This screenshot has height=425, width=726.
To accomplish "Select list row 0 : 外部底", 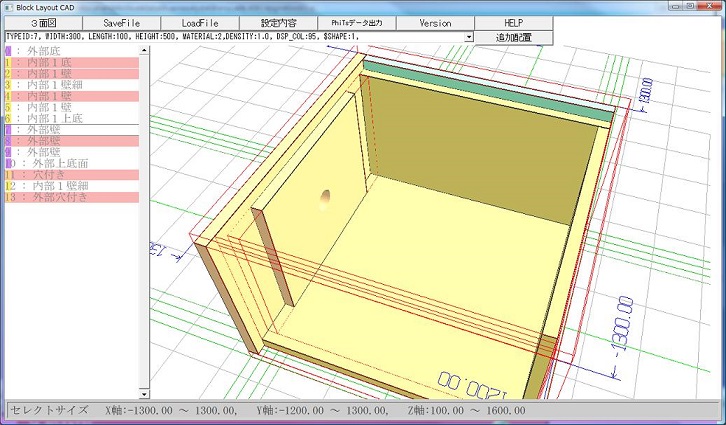I will click(x=72, y=51).
